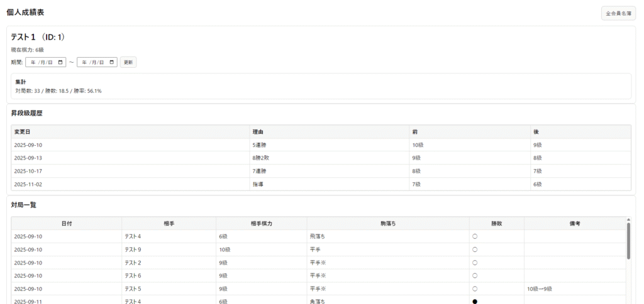This screenshot has width=644, height=304.
Task: Click the 更新 button
Action: [128, 62]
